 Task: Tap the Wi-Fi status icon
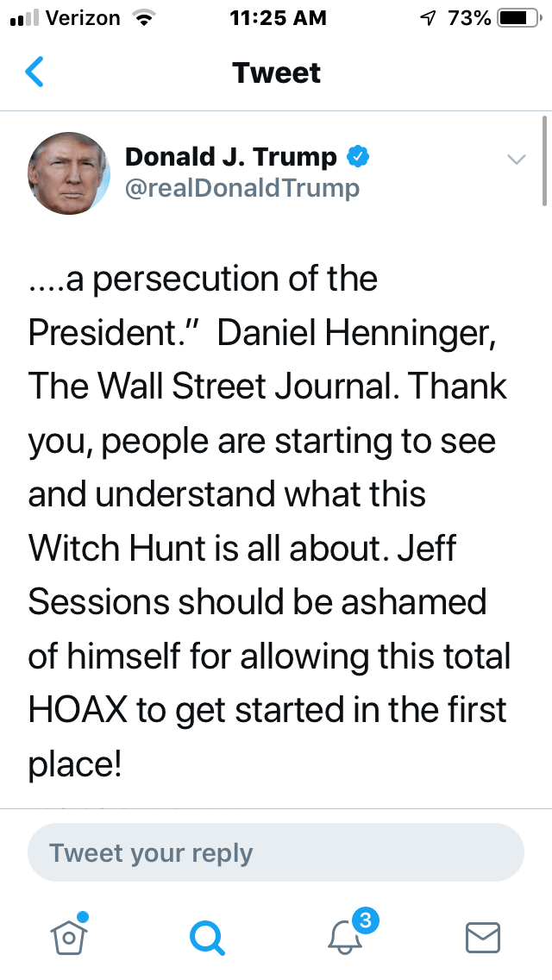(x=137, y=18)
